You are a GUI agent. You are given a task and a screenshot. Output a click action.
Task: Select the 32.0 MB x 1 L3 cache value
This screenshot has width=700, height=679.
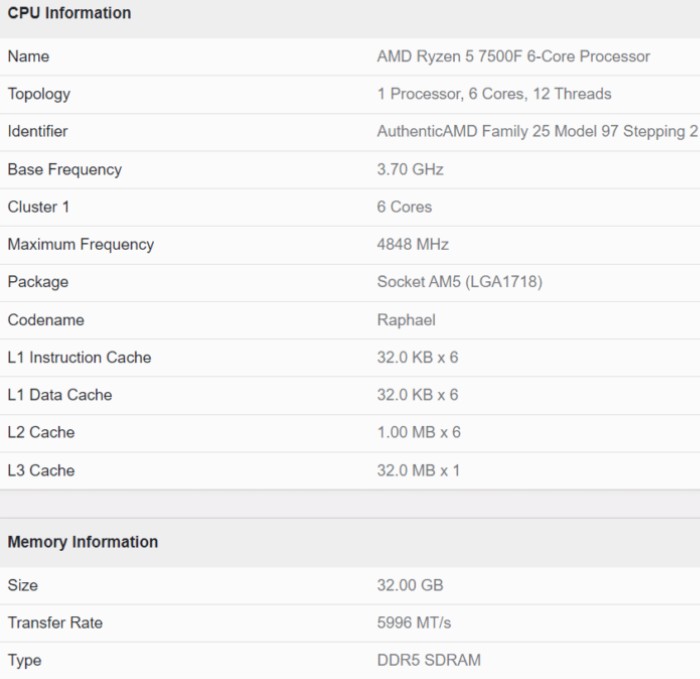coord(418,470)
